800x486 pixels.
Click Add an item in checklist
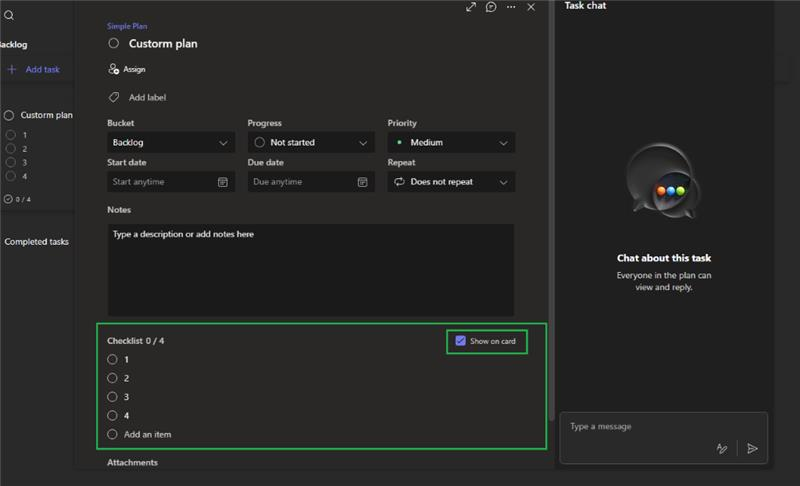click(147, 434)
